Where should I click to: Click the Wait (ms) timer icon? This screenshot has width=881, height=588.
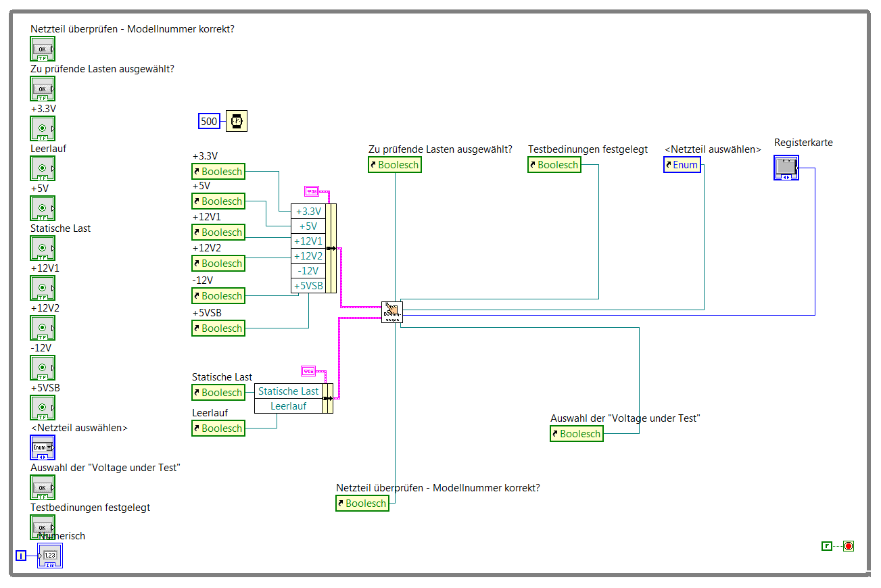pyautogui.click(x=236, y=121)
